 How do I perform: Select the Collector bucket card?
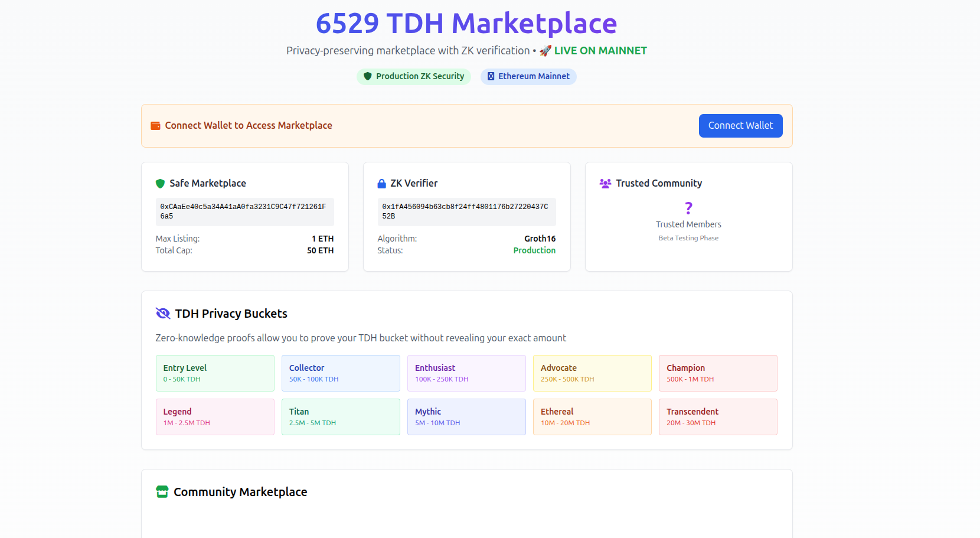click(341, 373)
